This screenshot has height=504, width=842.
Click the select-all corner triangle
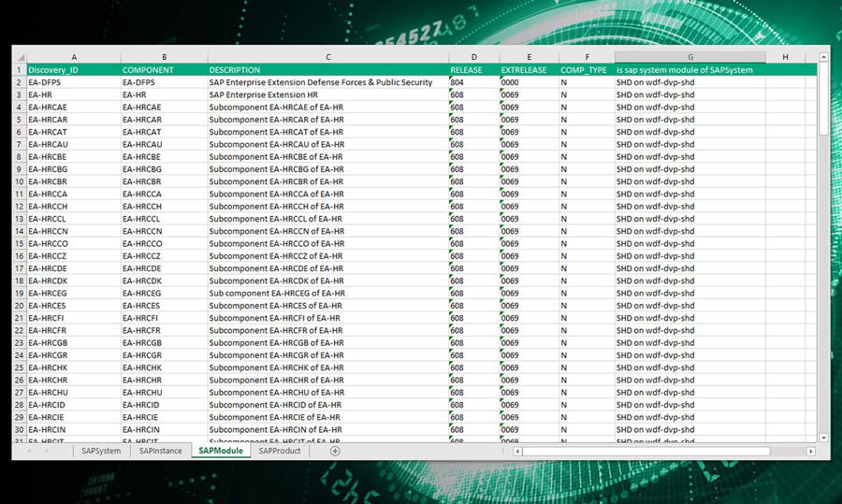click(x=21, y=57)
